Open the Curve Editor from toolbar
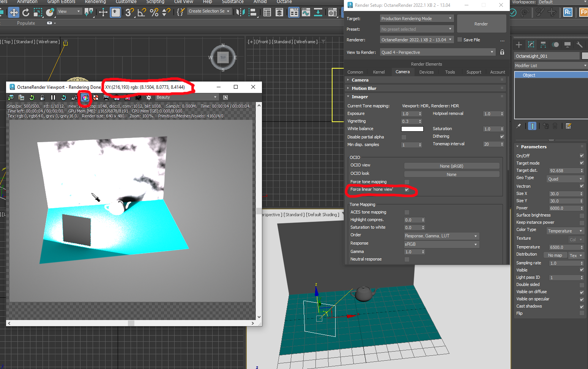The height and width of the screenshot is (369, 588). point(306,13)
